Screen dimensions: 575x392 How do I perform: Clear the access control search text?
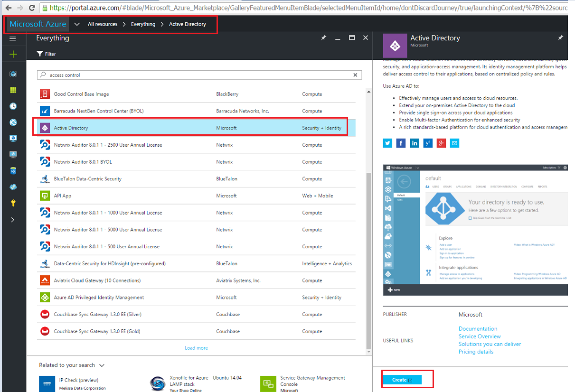pyautogui.click(x=355, y=75)
